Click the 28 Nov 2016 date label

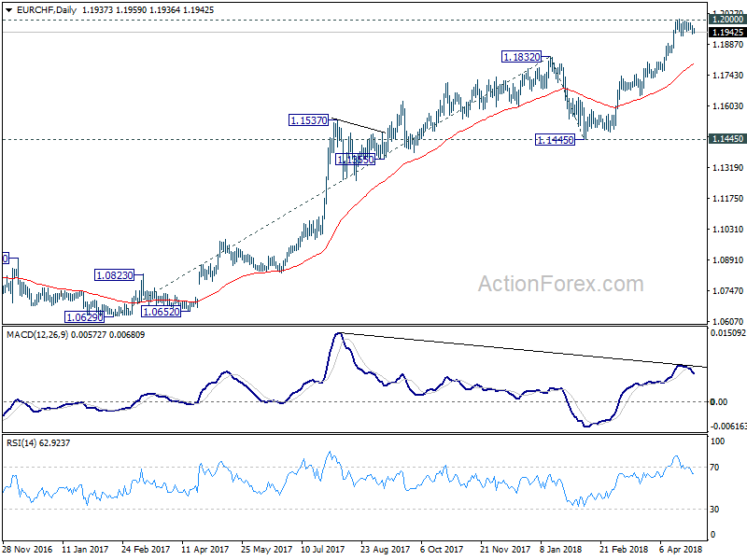(x=27, y=549)
